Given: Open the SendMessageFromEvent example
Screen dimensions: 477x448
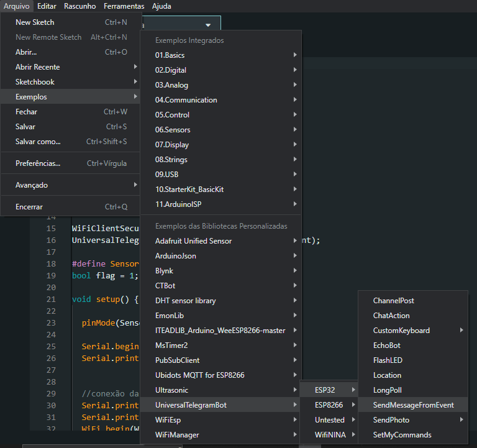Looking at the screenshot, I should pos(413,405).
